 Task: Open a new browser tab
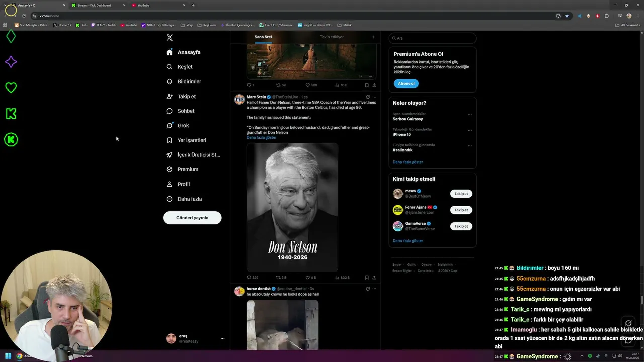pyautogui.click(x=193, y=5)
